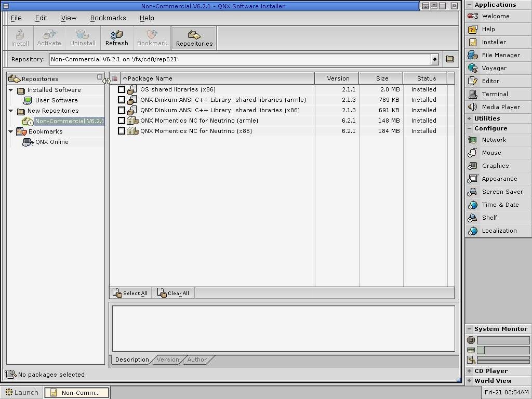The image size is (532, 399).
Task: Open the Help menu
Action: pos(147,18)
